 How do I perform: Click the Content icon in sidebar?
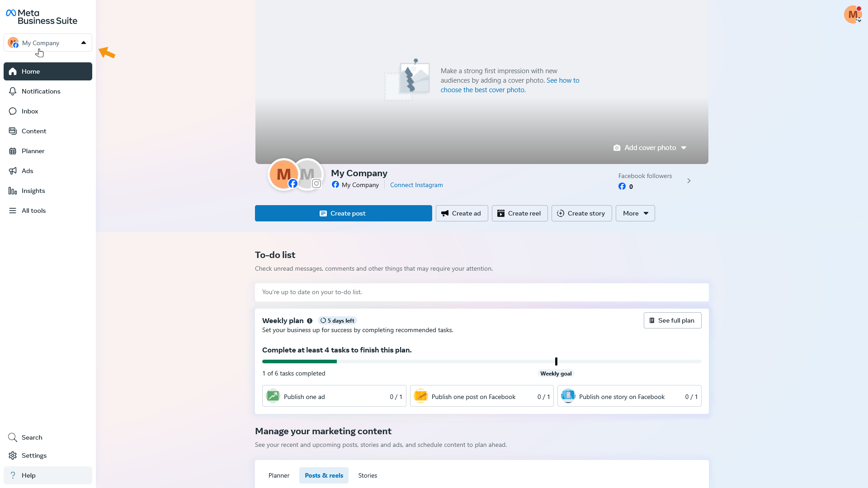click(13, 131)
